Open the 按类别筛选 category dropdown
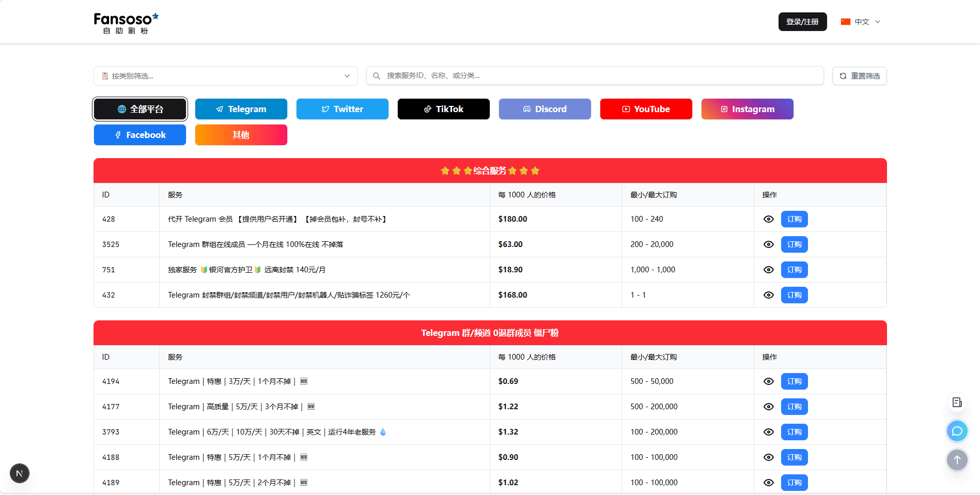Viewport: 980px width, 495px height. (x=225, y=75)
